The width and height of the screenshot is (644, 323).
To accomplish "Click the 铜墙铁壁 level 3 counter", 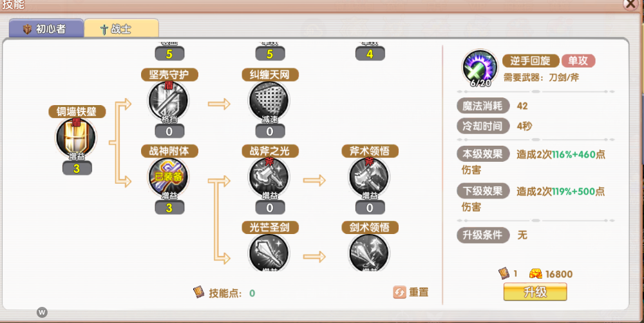I will click(x=77, y=168).
